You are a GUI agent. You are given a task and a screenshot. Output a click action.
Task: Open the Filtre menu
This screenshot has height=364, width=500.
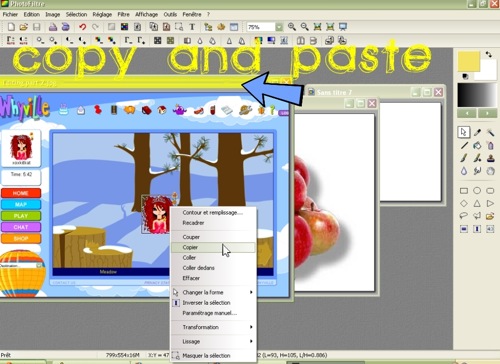[x=123, y=14]
